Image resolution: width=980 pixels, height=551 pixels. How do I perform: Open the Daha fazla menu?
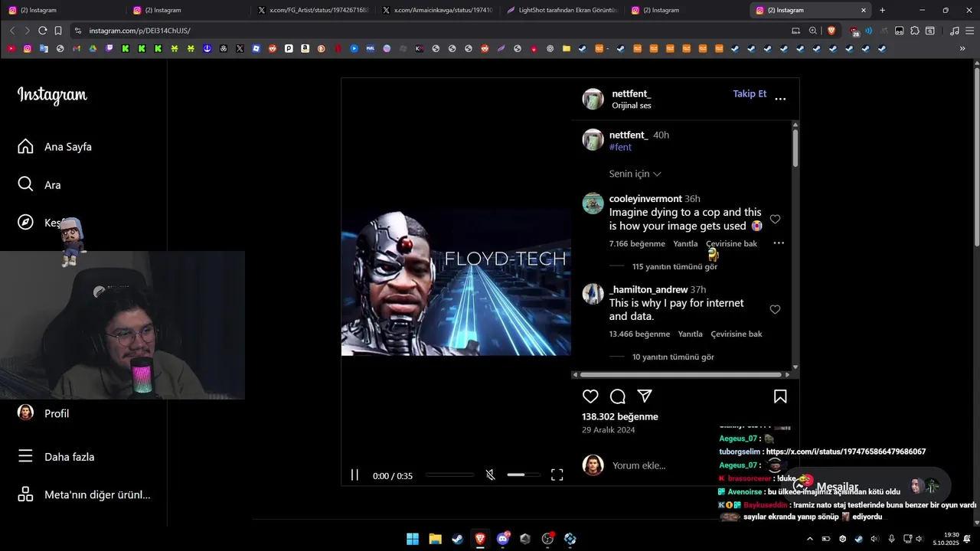point(57,457)
